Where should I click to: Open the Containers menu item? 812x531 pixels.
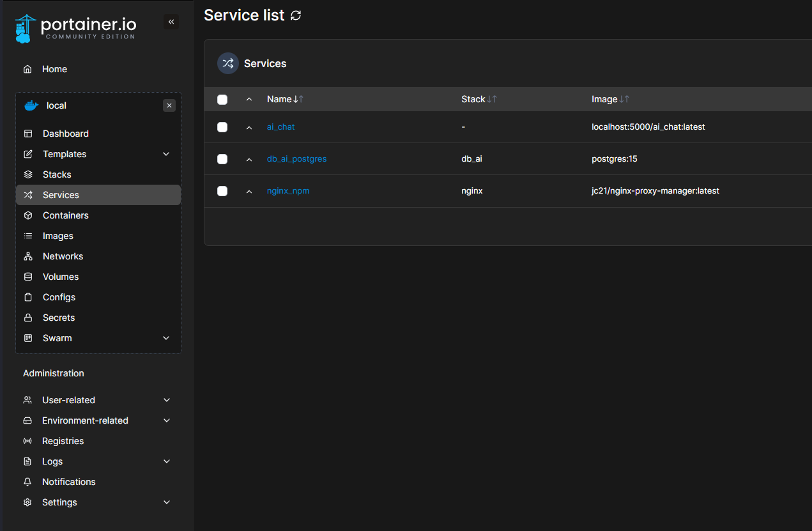(x=65, y=215)
